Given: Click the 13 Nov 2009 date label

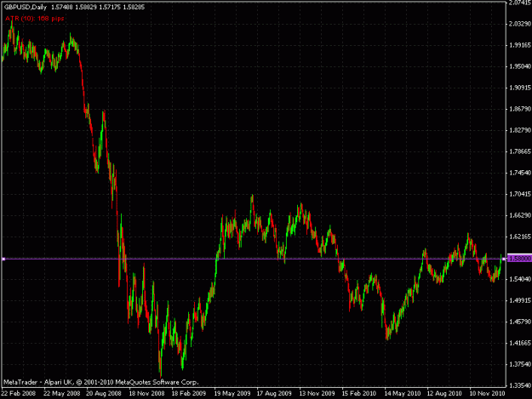Looking at the screenshot, I should point(317,394).
